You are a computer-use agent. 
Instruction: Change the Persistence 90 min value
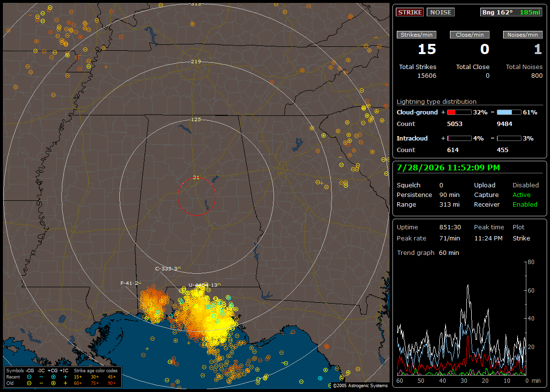(x=449, y=195)
